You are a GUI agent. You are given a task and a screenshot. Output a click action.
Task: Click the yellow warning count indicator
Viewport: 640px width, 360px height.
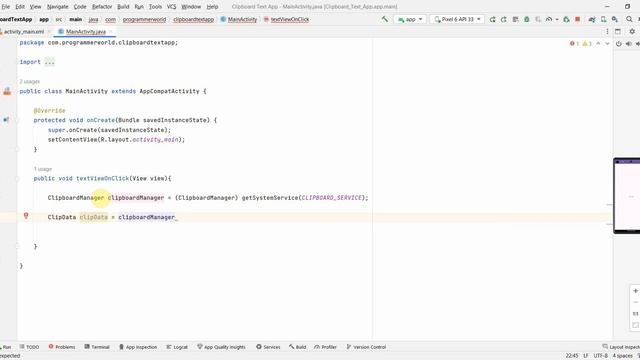[587, 44]
